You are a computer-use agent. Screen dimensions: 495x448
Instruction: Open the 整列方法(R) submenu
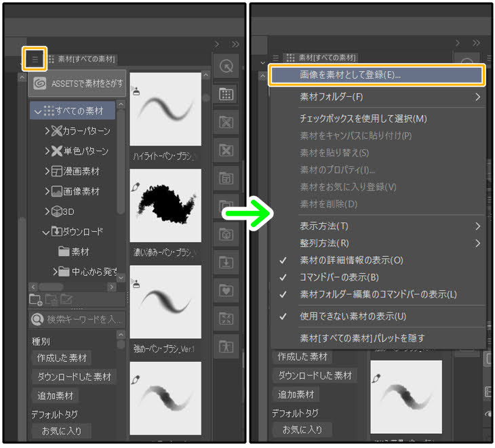[378, 243]
